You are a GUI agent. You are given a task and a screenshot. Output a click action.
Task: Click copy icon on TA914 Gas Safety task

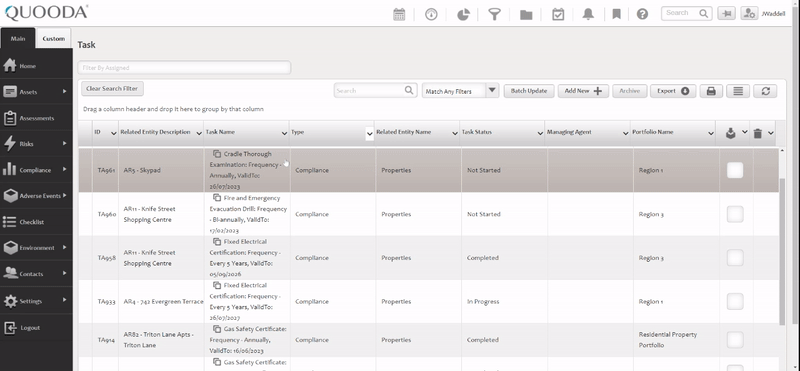217,329
